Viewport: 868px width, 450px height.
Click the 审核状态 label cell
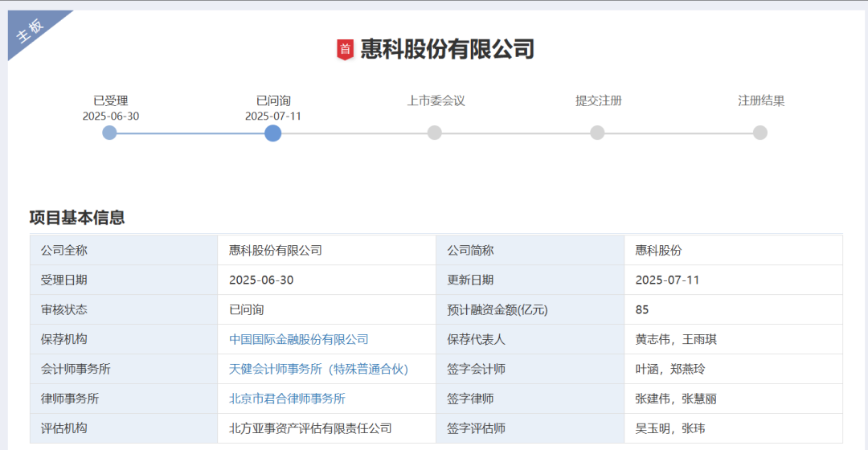point(124,309)
